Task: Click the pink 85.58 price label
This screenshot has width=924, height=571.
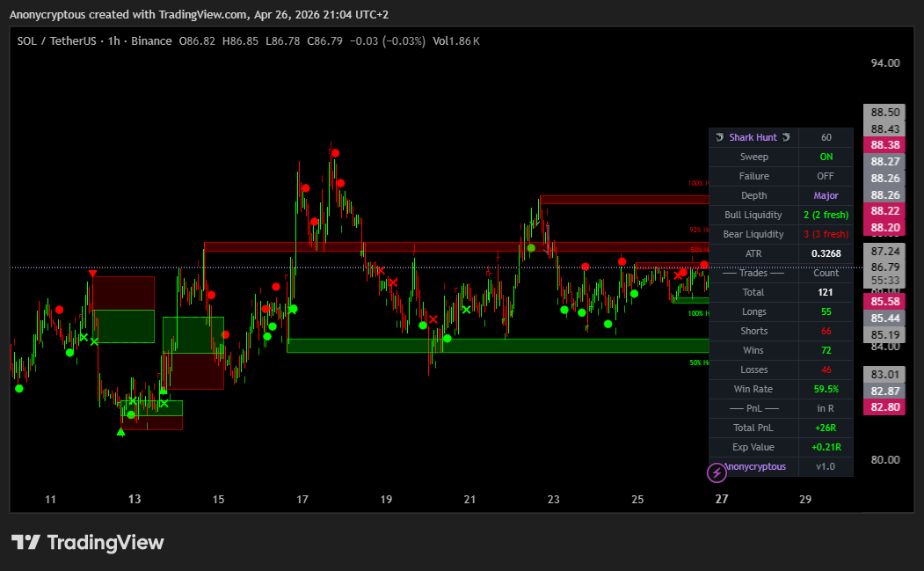Action: [x=884, y=302]
